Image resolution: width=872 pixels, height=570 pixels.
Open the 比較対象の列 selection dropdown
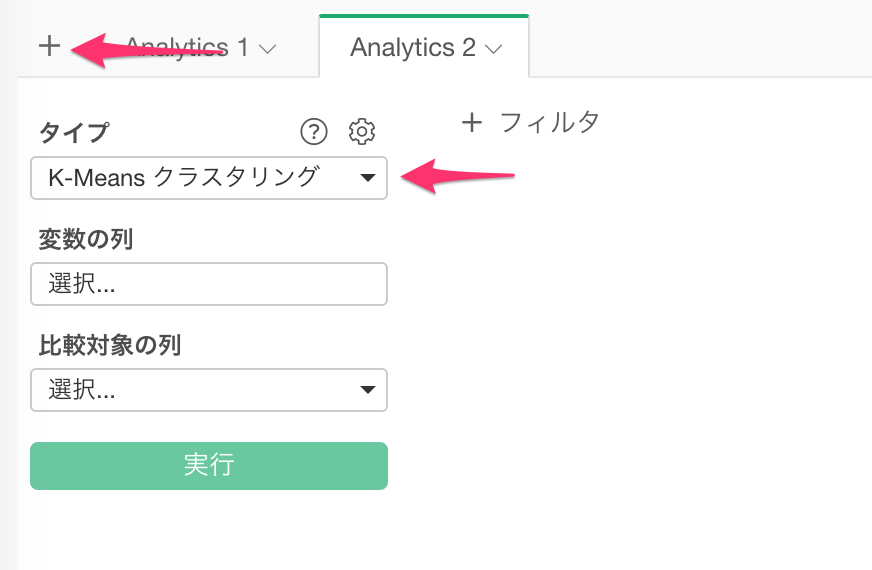[209, 390]
